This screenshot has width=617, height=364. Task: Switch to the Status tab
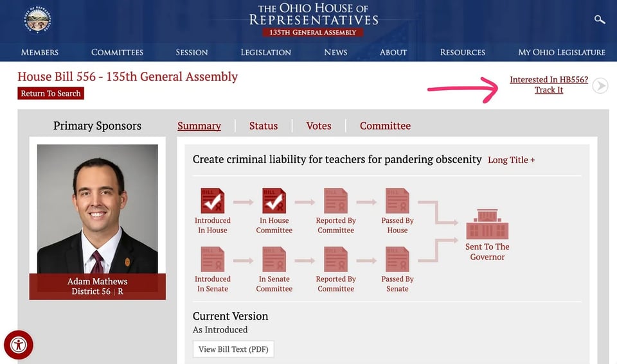[x=264, y=126]
